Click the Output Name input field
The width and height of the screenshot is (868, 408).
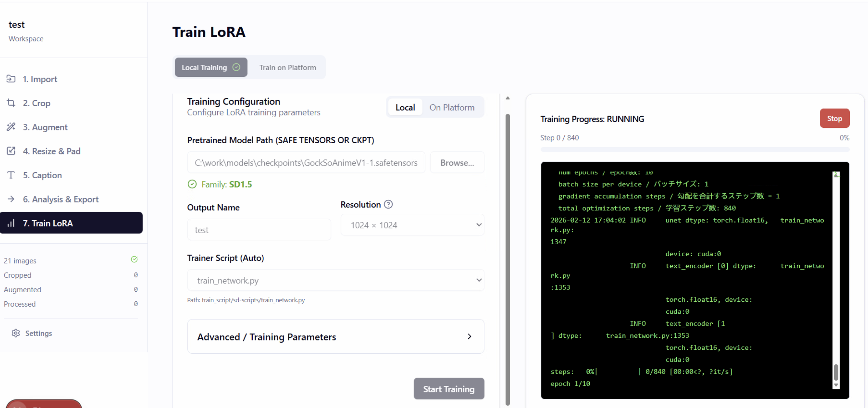coord(259,230)
